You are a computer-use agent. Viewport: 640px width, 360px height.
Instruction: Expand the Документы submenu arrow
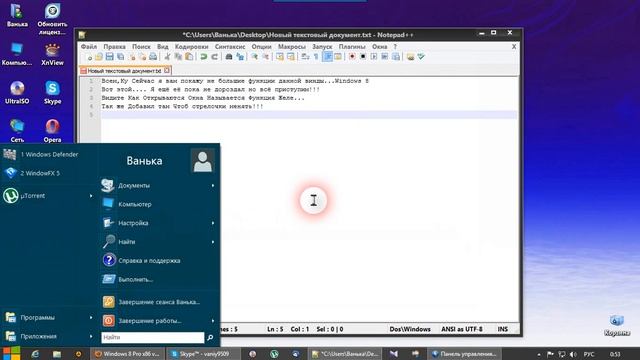tap(213, 186)
